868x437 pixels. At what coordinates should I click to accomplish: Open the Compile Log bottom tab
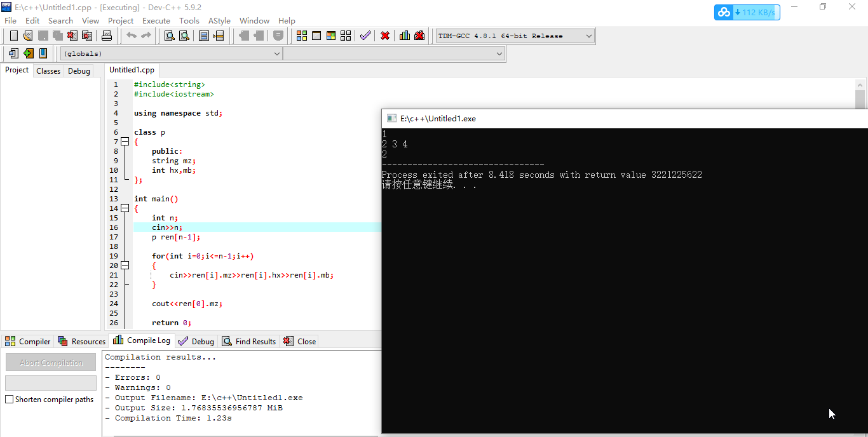(x=142, y=340)
